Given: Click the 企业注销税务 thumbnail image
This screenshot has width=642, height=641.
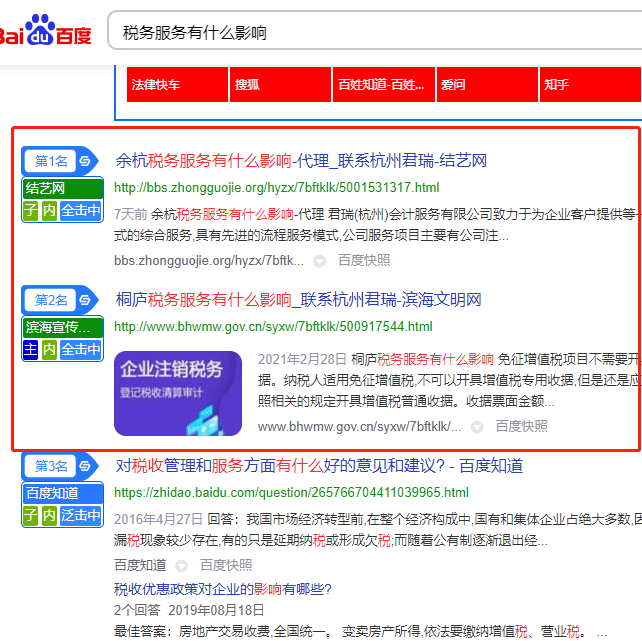Looking at the screenshot, I should pyautogui.click(x=178, y=393).
